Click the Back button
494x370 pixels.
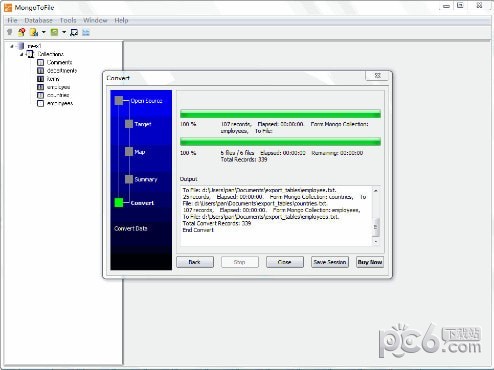[195, 262]
